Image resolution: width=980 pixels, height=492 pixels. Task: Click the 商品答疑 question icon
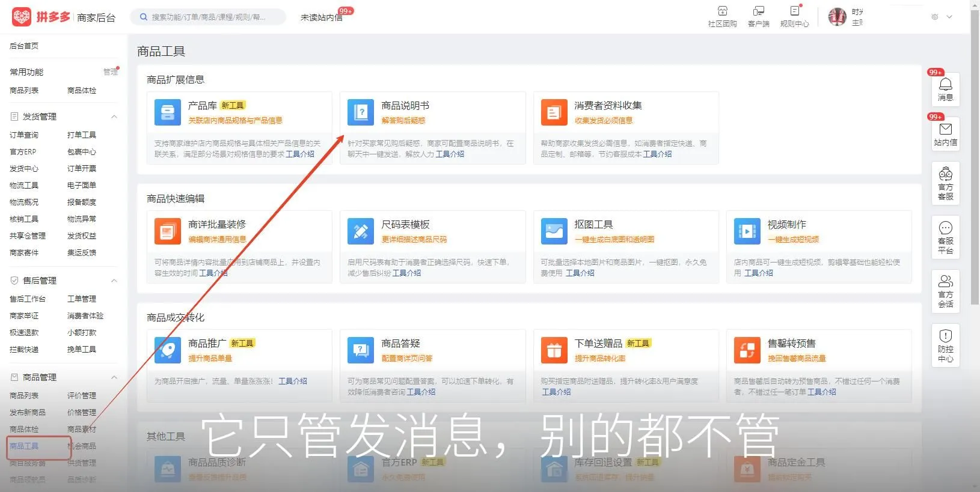click(361, 350)
